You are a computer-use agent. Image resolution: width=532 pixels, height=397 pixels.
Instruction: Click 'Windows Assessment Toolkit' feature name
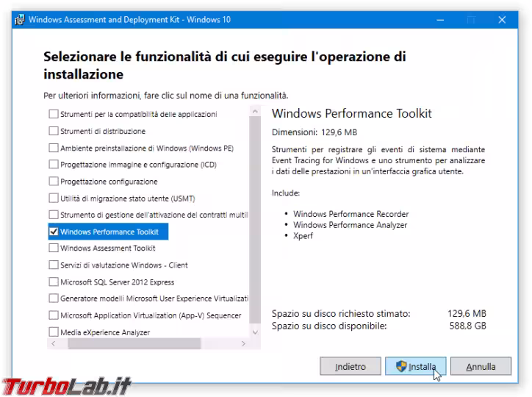[x=108, y=248]
